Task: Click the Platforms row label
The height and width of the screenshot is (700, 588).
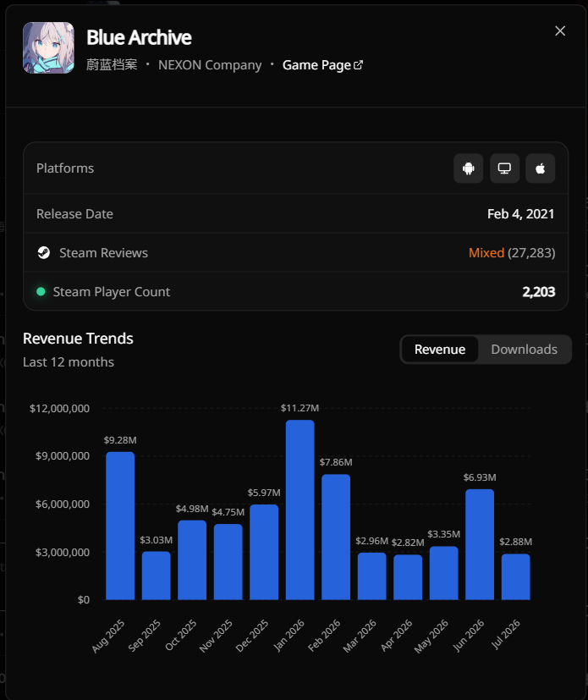Action: click(x=65, y=168)
